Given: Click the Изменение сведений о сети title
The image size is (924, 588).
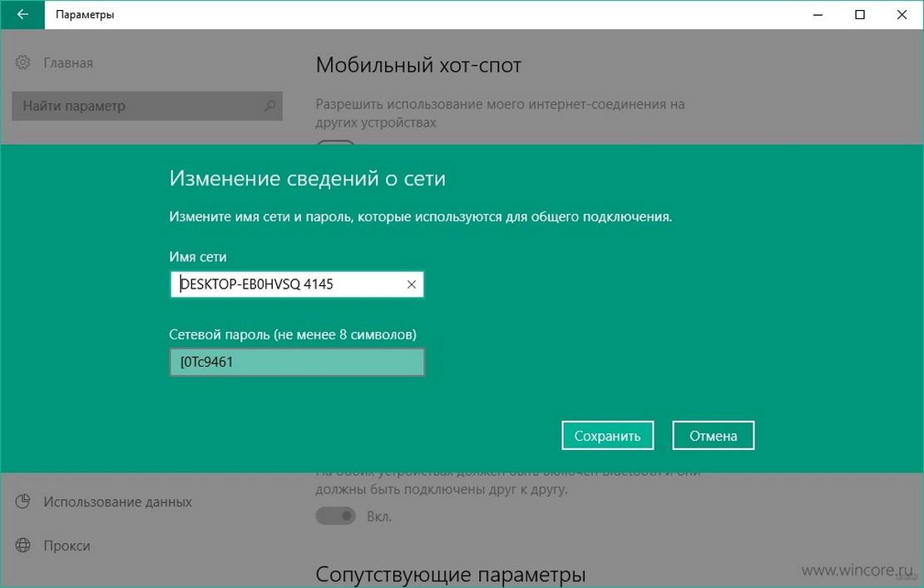Looking at the screenshot, I should [x=307, y=178].
